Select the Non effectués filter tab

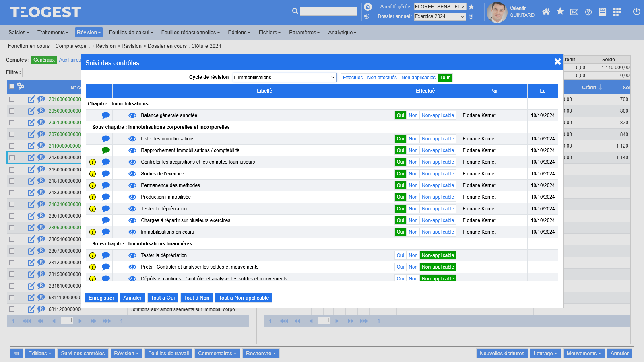tap(382, 78)
